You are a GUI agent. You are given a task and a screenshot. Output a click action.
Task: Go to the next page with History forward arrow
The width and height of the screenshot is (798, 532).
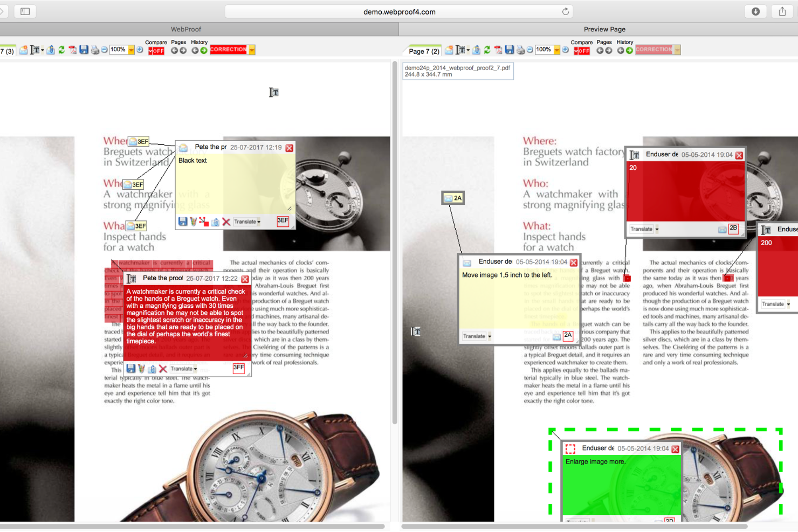(x=204, y=50)
